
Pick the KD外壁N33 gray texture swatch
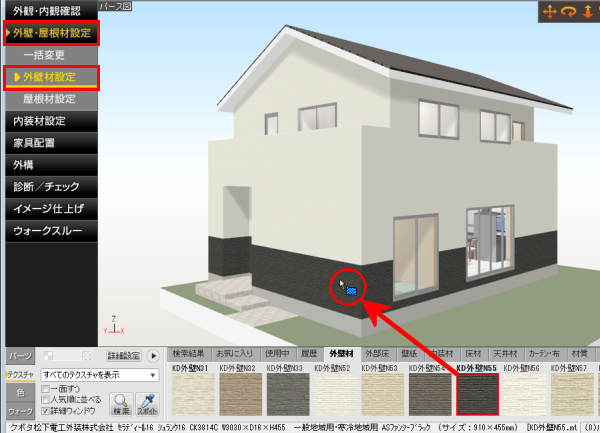click(288, 394)
